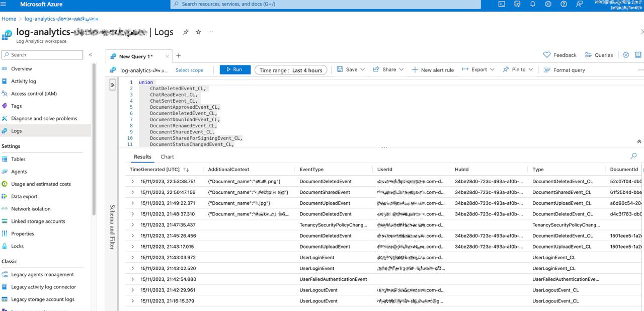Sort by TimeGenerated column arrows
Image resolution: width=644 pixels, height=311 pixels.
coord(186,170)
